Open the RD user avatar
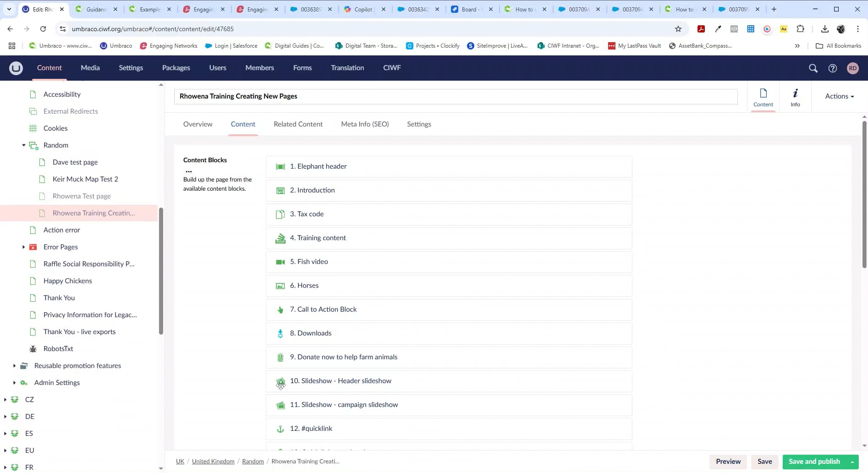The height and width of the screenshot is (473, 868). [852, 68]
